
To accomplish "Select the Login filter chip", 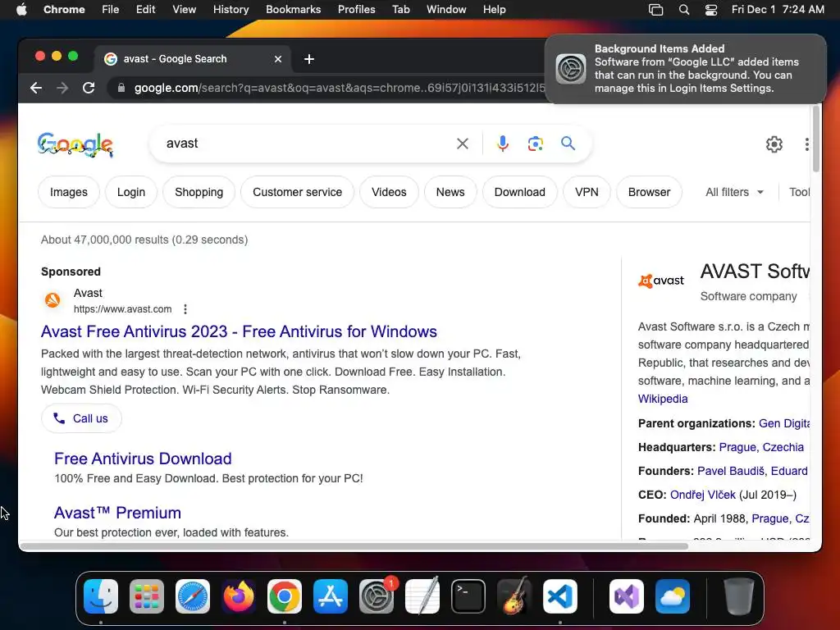I will [131, 192].
